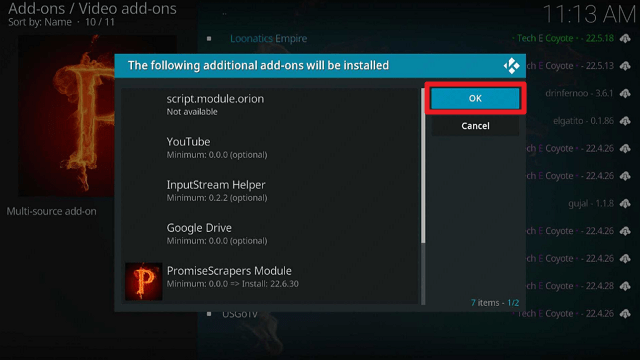Viewport: 640px width, 360px height.
Task: Click elgatito - 0.1.86 version text
Action: point(583,121)
